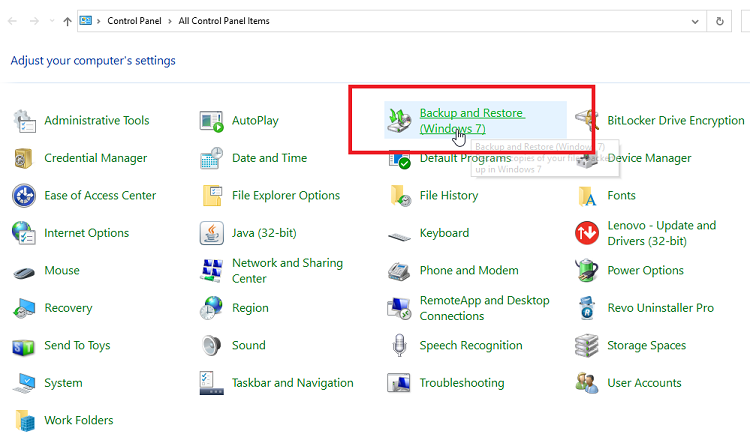Viewport: 750px width, 437px height.
Task: Expand the address bar history dropdown
Action: (695, 22)
